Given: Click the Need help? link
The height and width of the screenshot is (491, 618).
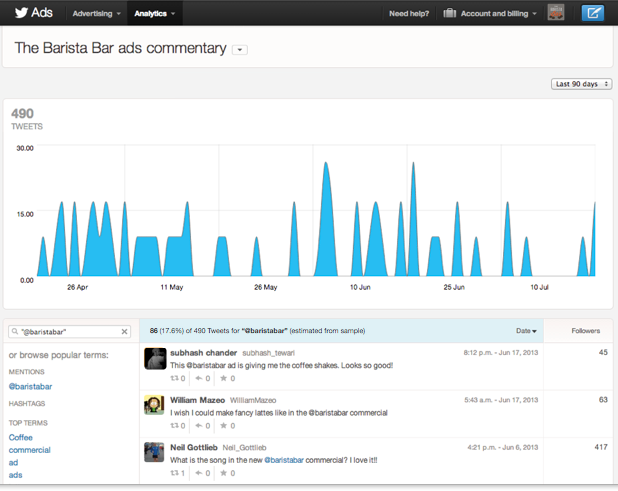Looking at the screenshot, I should 407,14.
